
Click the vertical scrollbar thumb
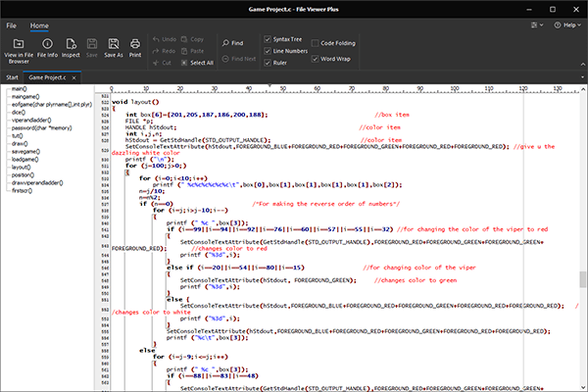point(583,279)
